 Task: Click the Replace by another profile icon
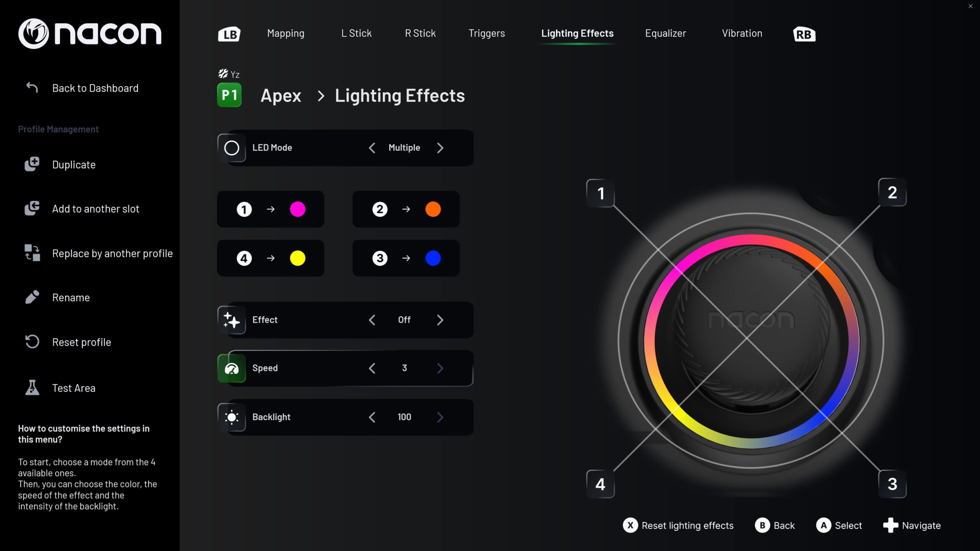pyautogui.click(x=32, y=253)
